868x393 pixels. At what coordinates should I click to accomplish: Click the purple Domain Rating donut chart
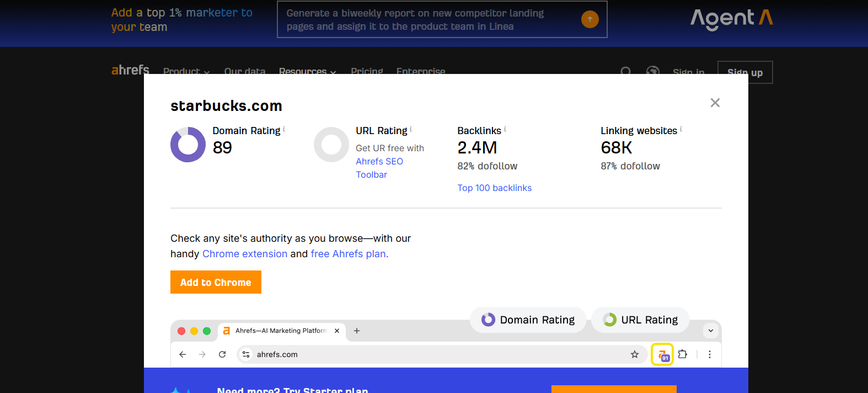tap(188, 145)
